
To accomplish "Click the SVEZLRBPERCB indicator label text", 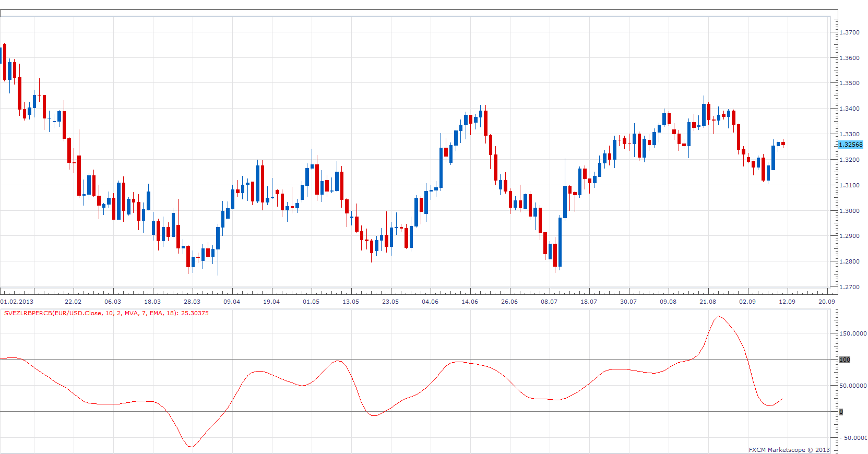I will 106,313.
